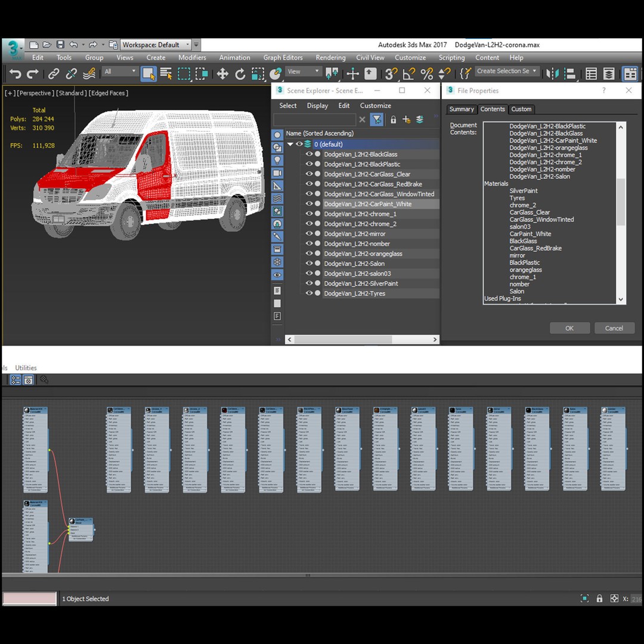Click the Select and Place tool

pyautogui.click(x=275, y=74)
